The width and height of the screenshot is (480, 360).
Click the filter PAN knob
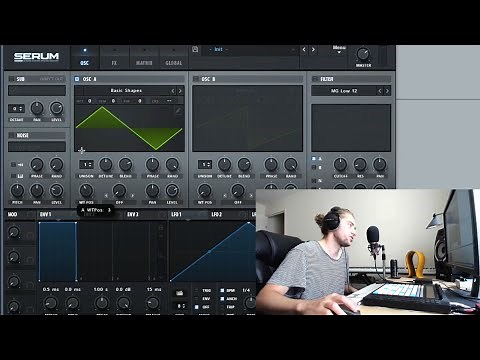click(380, 164)
